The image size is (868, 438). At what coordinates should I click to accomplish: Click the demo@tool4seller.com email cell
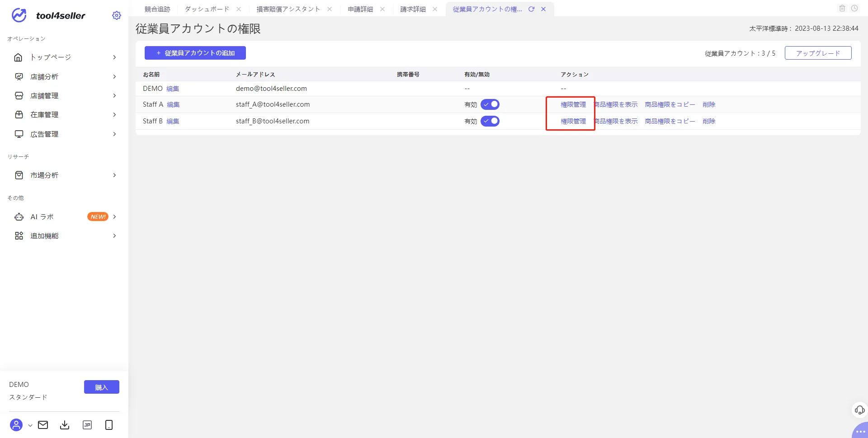271,89
